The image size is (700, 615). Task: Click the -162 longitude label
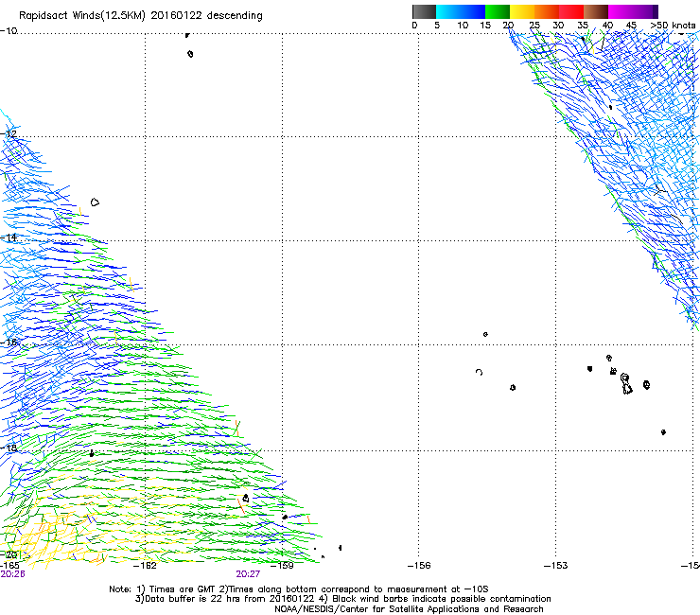(145, 566)
